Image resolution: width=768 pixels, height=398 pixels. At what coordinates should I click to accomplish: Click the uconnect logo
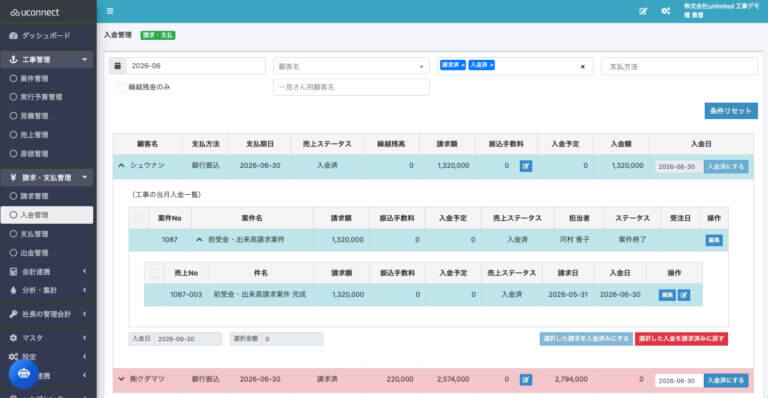[x=34, y=12]
